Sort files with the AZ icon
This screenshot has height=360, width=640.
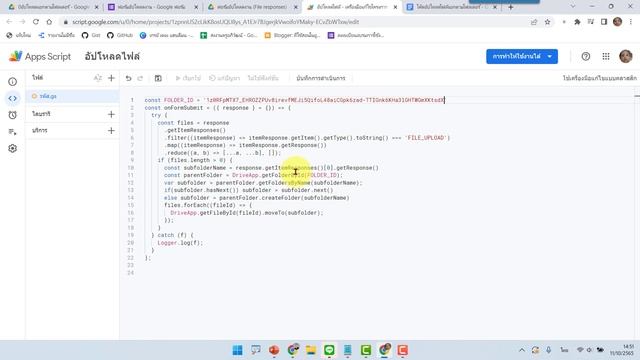(98, 78)
